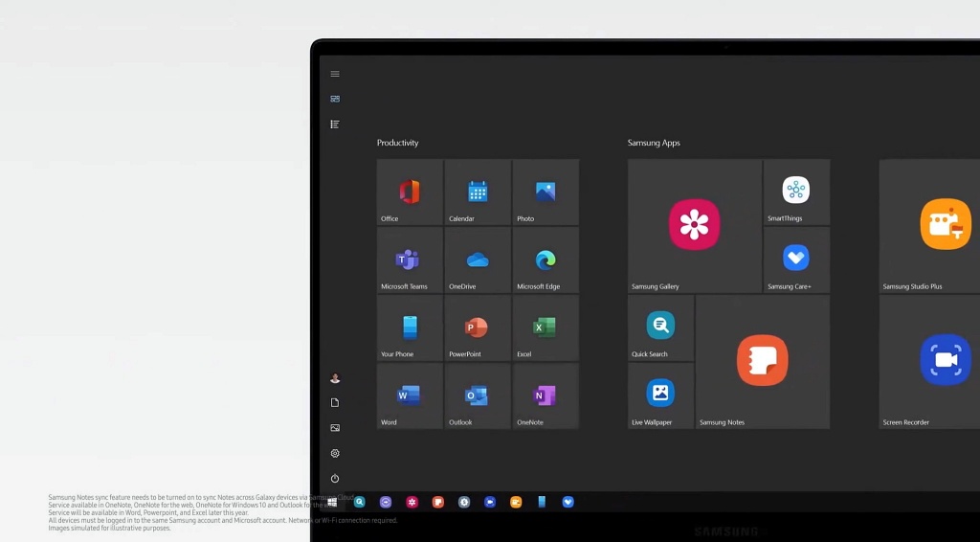Select the Samsung Apps group heading
Image resolution: width=980 pixels, height=542 pixels.
pos(654,143)
